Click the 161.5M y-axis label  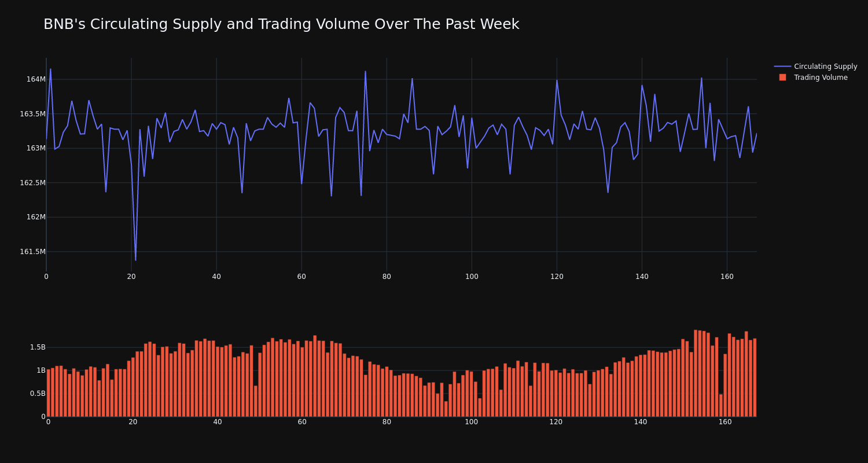pos(32,252)
